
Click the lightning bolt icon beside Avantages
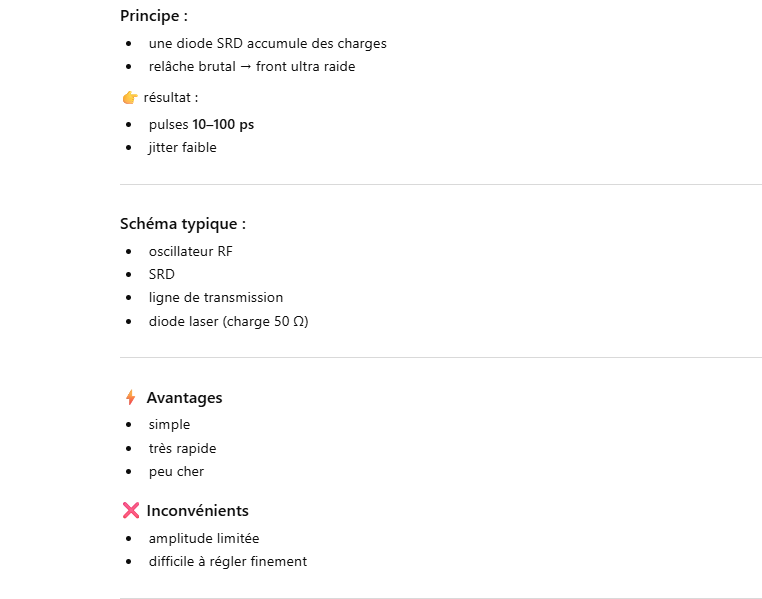coord(130,398)
